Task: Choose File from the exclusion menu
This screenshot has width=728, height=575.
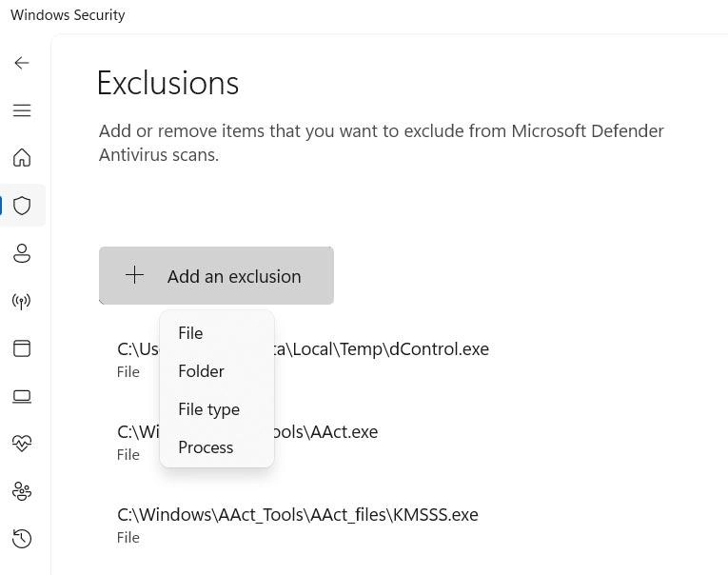Action: [x=216, y=333]
